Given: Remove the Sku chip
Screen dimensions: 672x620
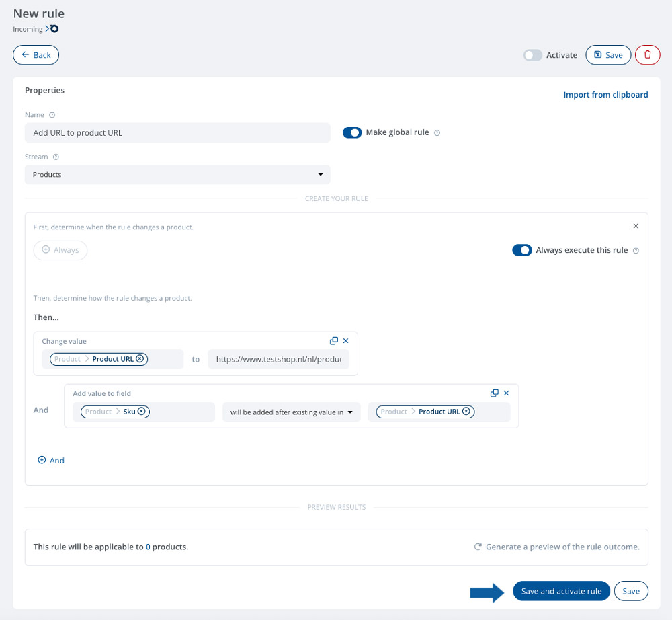Looking at the screenshot, I should click(141, 411).
